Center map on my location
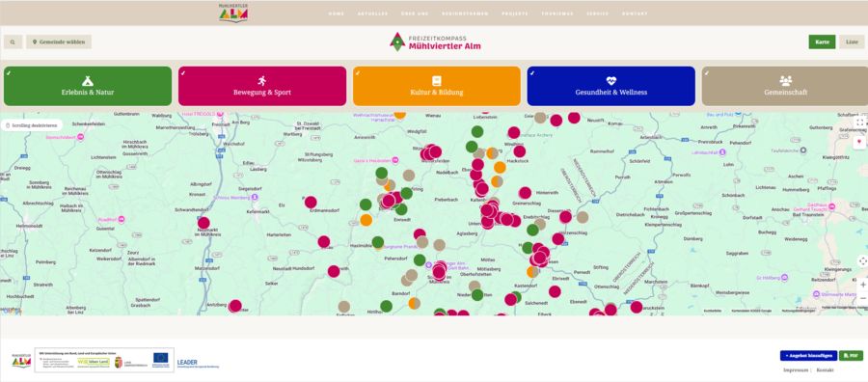868x382 pixels. [862, 260]
